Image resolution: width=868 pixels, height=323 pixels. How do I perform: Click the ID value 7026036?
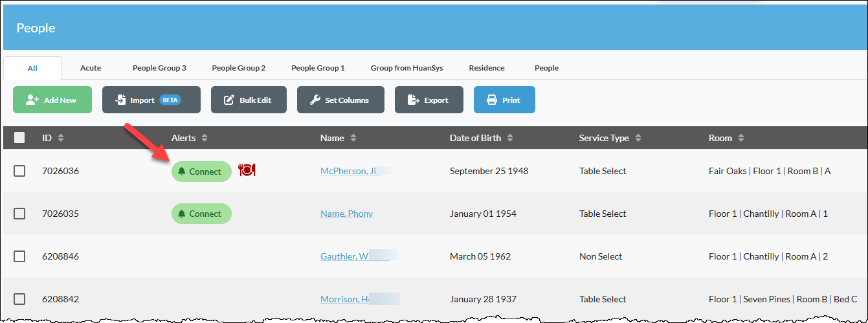click(60, 171)
